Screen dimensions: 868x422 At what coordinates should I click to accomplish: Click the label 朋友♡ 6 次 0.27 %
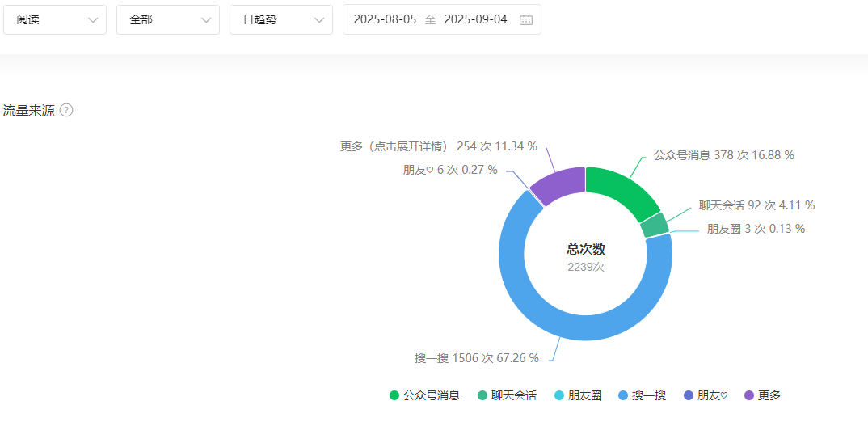tap(450, 170)
